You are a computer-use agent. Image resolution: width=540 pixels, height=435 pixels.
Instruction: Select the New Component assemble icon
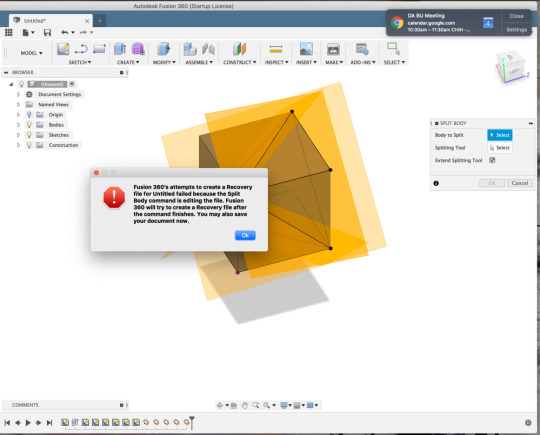click(x=190, y=49)
